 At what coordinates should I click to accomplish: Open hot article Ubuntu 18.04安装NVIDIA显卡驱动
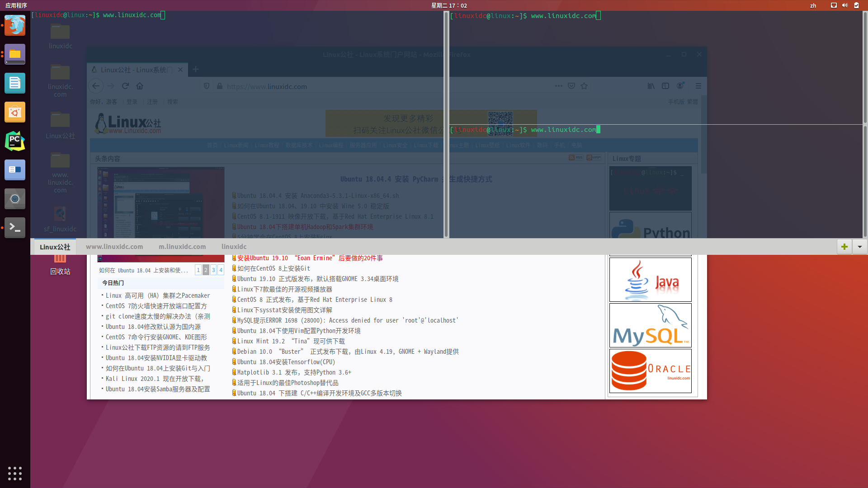point(156,358)
